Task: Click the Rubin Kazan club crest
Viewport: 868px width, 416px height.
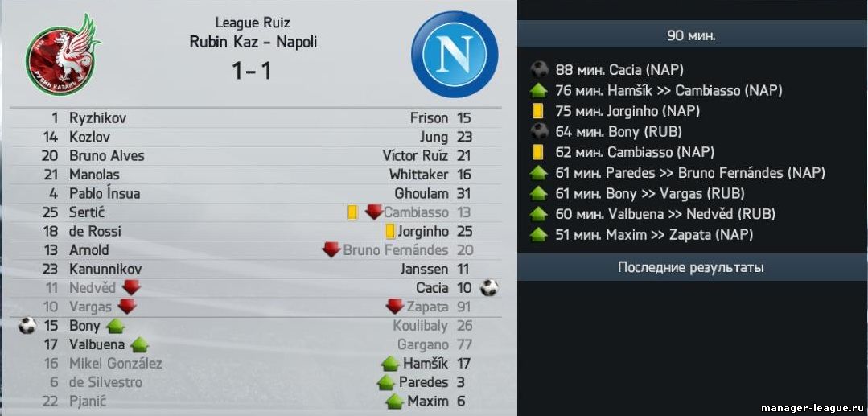Action: [63, 54]
